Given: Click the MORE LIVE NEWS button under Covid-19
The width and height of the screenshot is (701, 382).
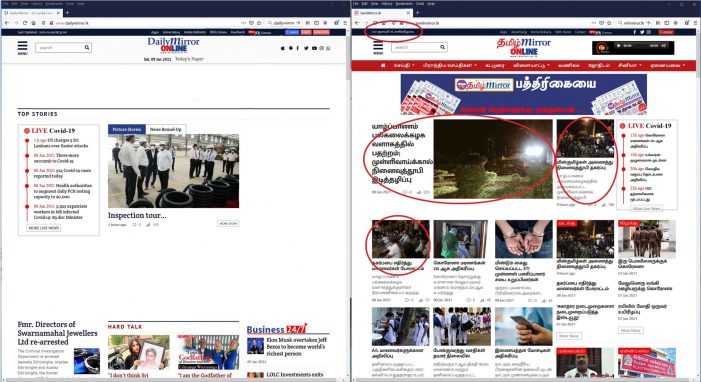Looking at the screenshot, I should pos(43,228).
